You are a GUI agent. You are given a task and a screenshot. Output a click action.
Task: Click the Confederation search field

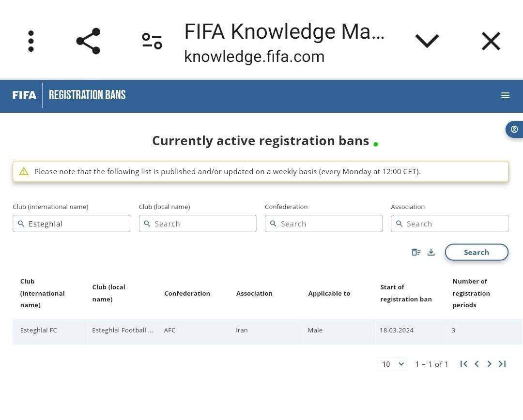[x=323, y=224]
